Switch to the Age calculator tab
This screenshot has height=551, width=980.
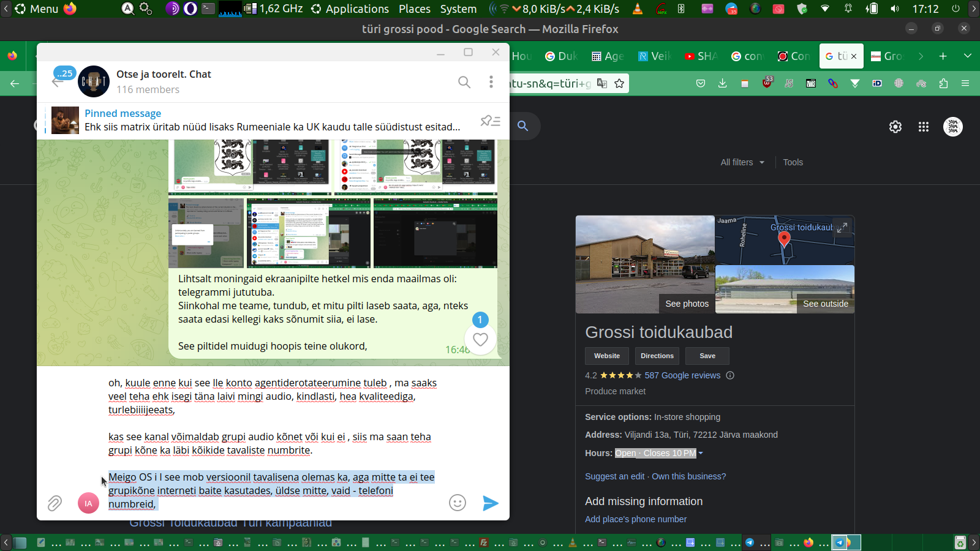(608, 56)
